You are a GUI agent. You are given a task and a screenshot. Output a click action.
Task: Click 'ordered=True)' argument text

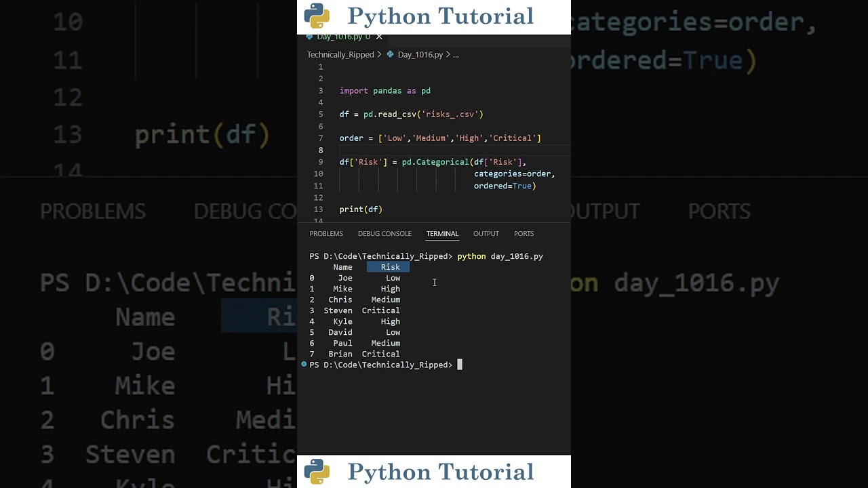point(505,186)
